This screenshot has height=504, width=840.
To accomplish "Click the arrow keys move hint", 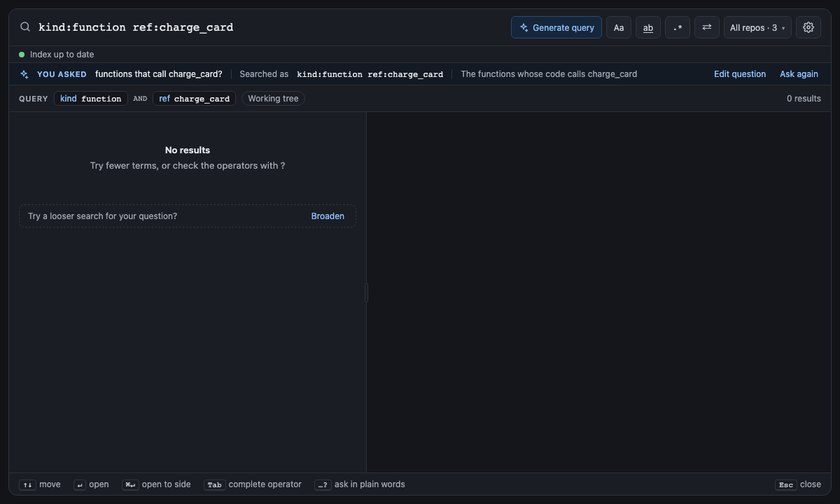I will coord(40,484).
